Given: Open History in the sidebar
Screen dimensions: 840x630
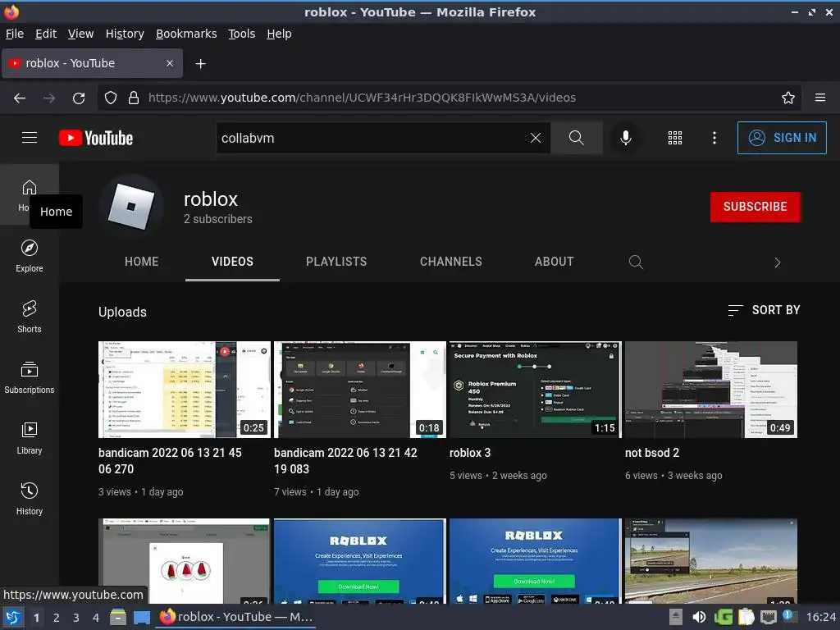Looking at the screenshot, I should [30, 499].
